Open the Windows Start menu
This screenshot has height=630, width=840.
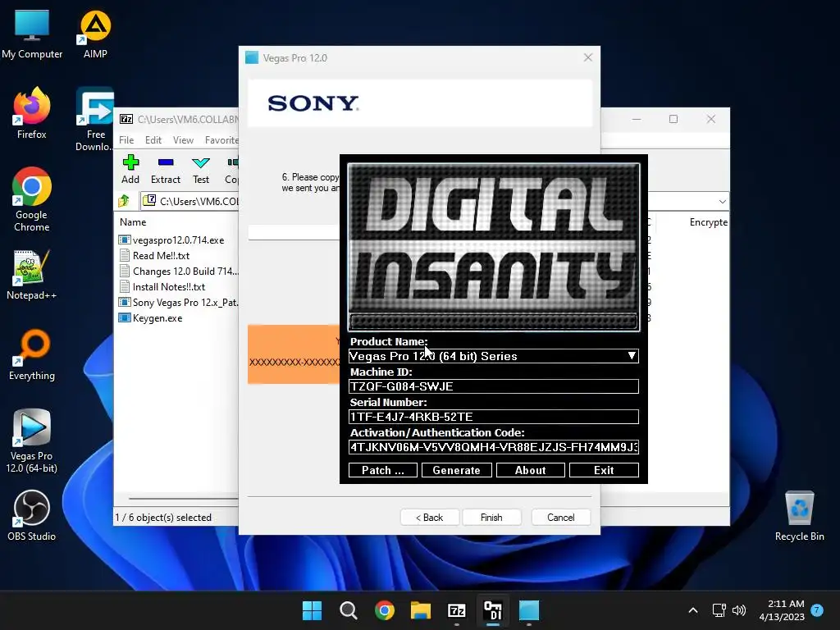coord(312,610)
